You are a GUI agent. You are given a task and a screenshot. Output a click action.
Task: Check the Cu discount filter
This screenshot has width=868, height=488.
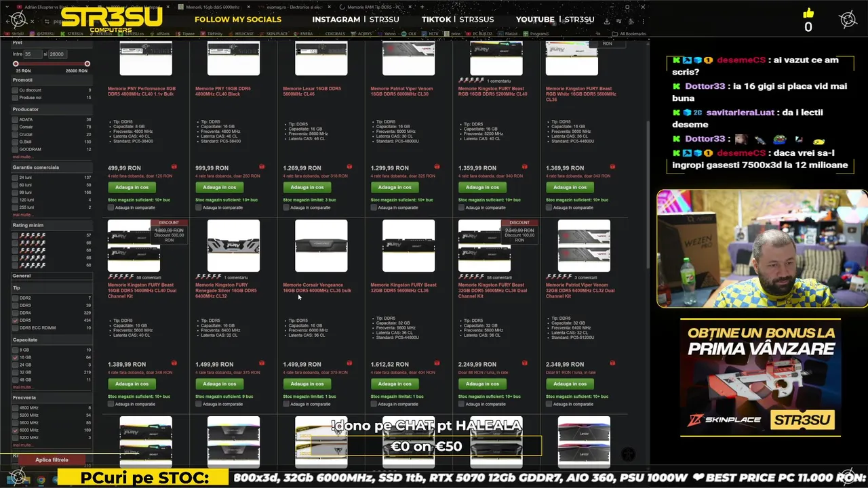point(15,90)
